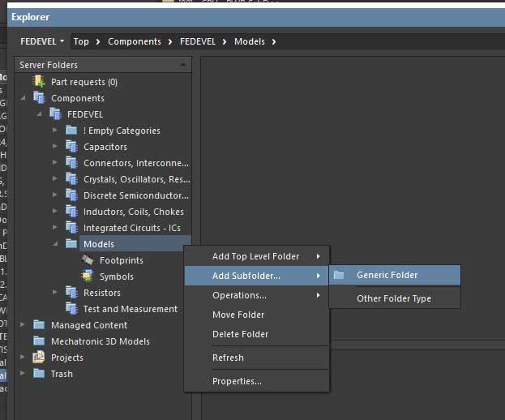Click the FEDEVEL server breadcrumb button

[41, 41]
